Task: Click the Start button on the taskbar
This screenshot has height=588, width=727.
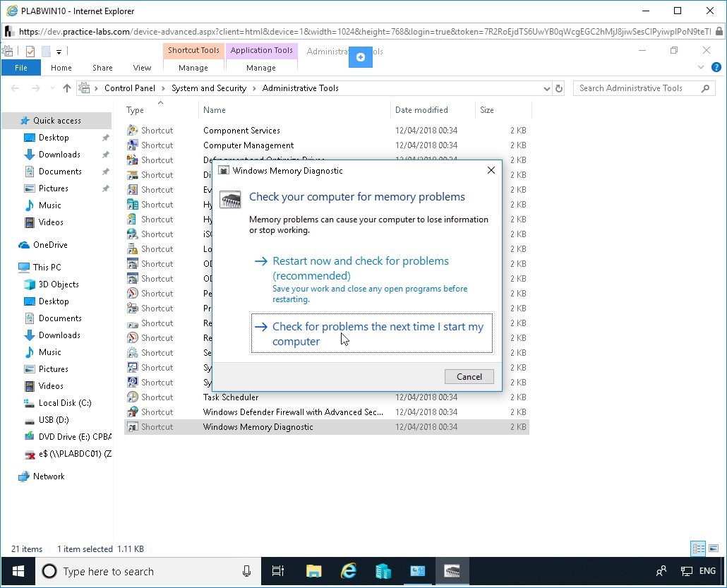Action: 18,571
